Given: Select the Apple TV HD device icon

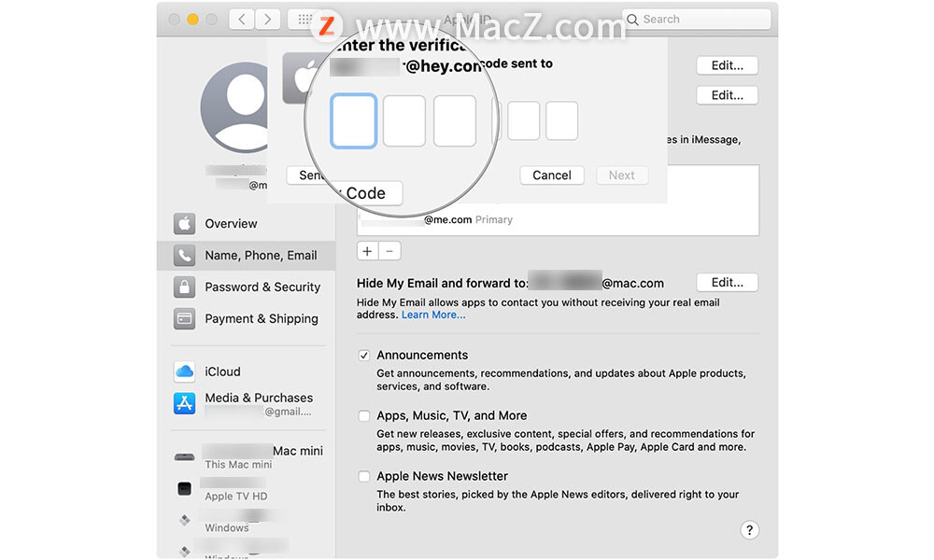Looking at the screenshot, I should (184, 488).
